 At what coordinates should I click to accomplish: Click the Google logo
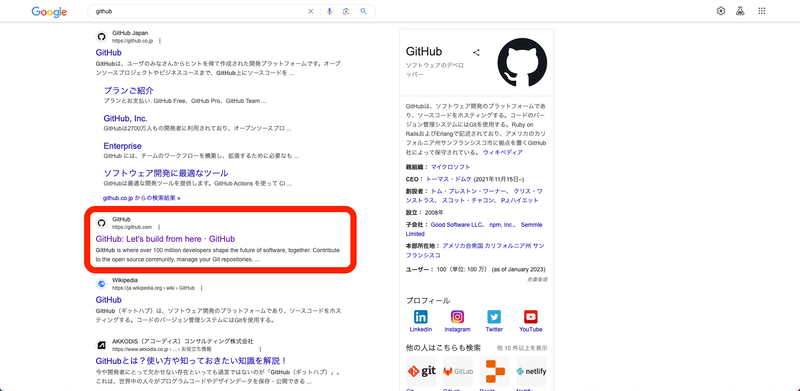click(49, 12)
